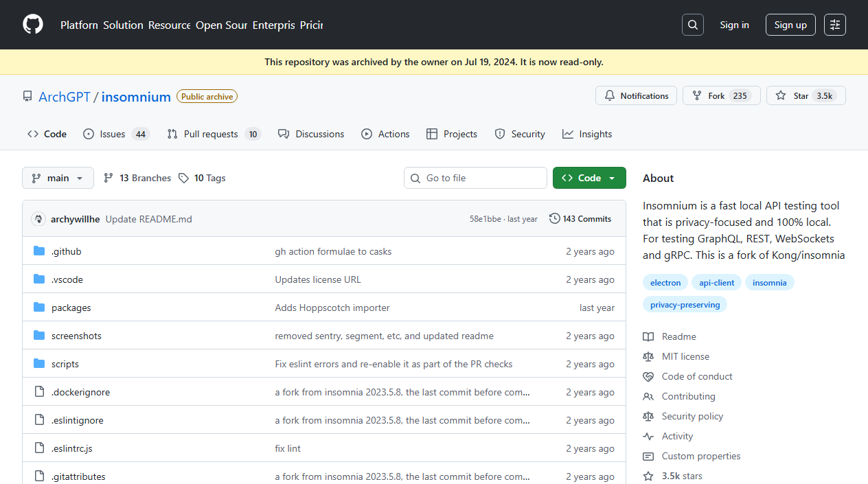Click the .eslintignore file icon
Screen dimensions: 868x484
pos(39,420)
